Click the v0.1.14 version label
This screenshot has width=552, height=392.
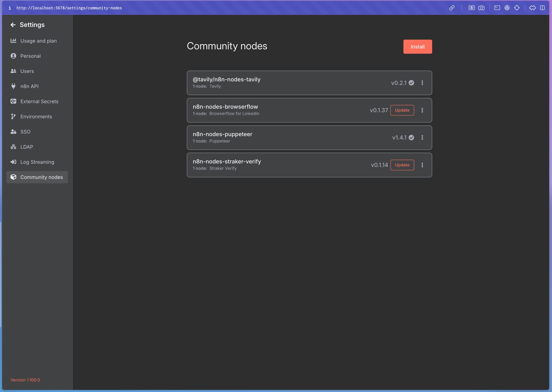pos(379,165)
